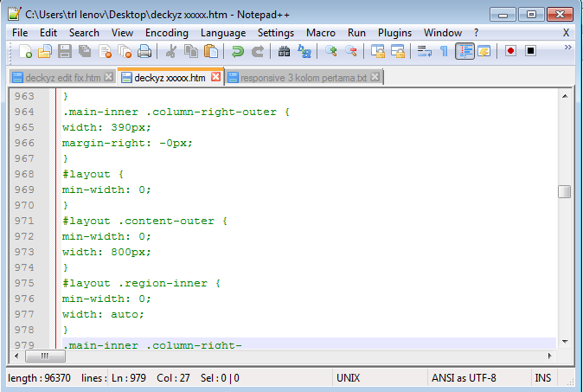The image size is (583, 392).
Task: Click UNIX line ending in status bar
Action: (348, 378)
